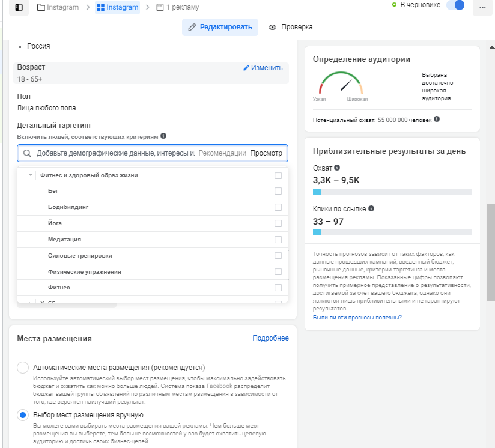The height and width of the screenshot is (448, 495).
Task: Check the Бодибилдинг interest checkbox
Action: [x=278, y=207]
